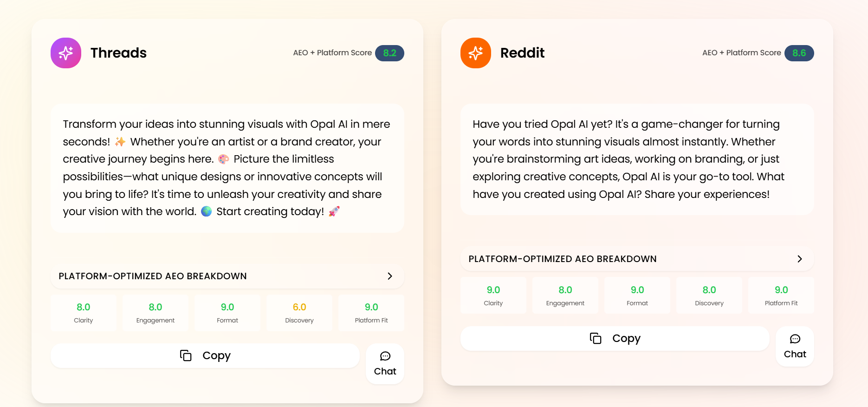Open Chat for the Threads post
The image size is (868, 407).
385,364
